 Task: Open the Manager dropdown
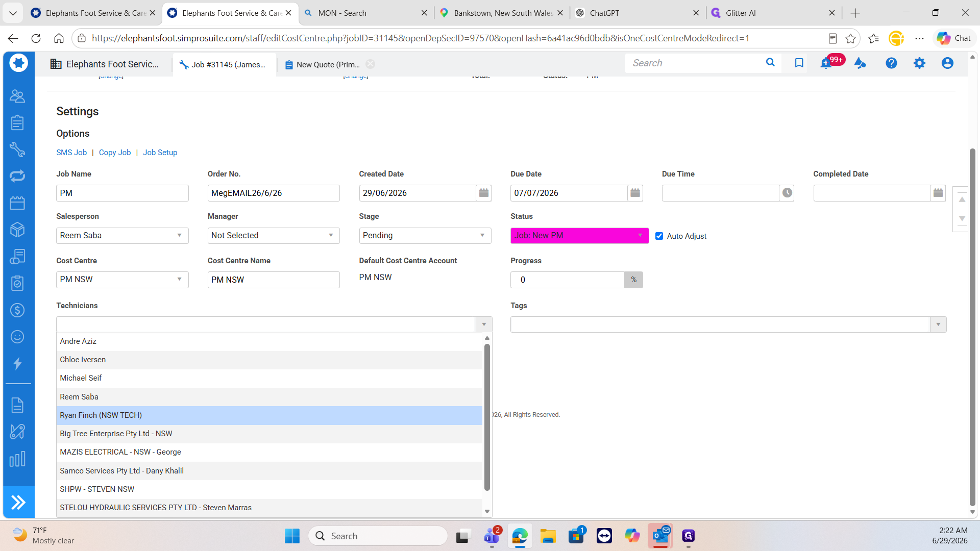(274, 235)
